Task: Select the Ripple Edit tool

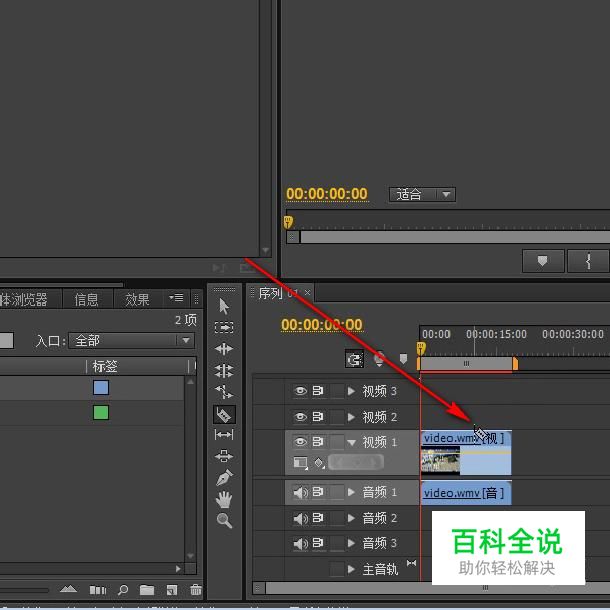Action: 224,349
